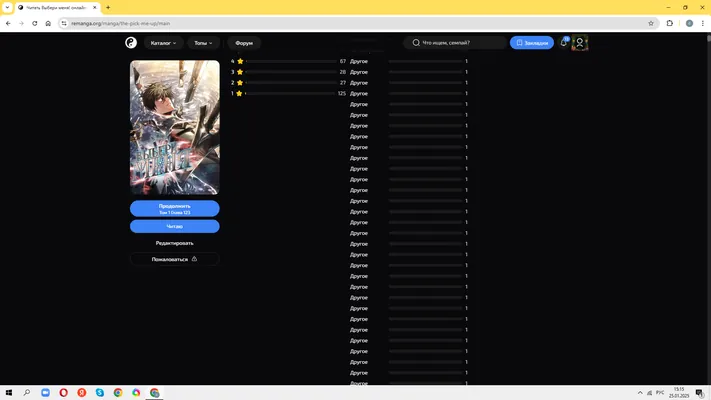Screen dimensions: 711x400
Task: Click the network icon in system tray
Action: [650, 393]
